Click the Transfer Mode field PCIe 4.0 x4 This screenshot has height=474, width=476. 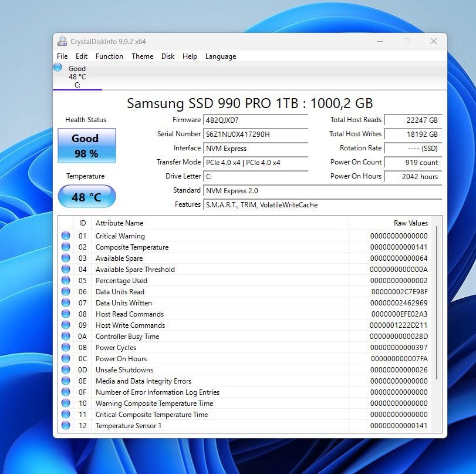pos(255,162)
